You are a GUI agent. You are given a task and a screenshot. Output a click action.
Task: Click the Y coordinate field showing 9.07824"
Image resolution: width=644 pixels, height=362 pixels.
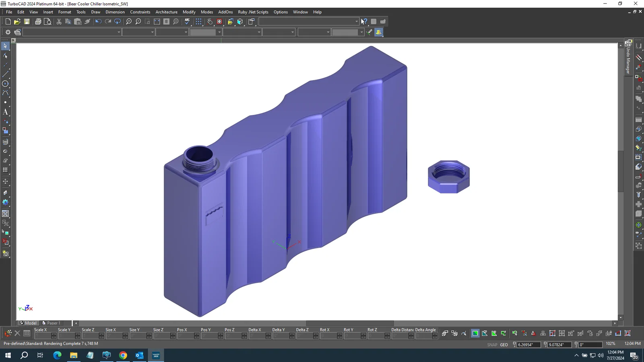(559, 345)
